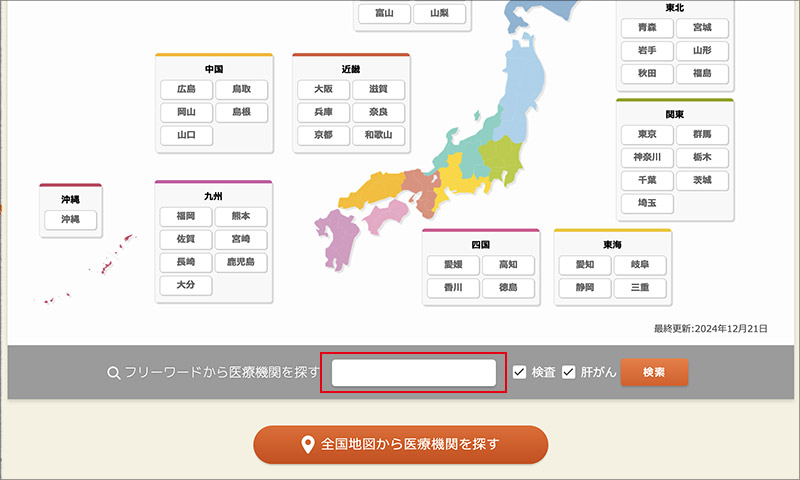Screen dimensions: 800x480
Task: Click the green Kanto region on map
Action: click(x=501, y=161)
